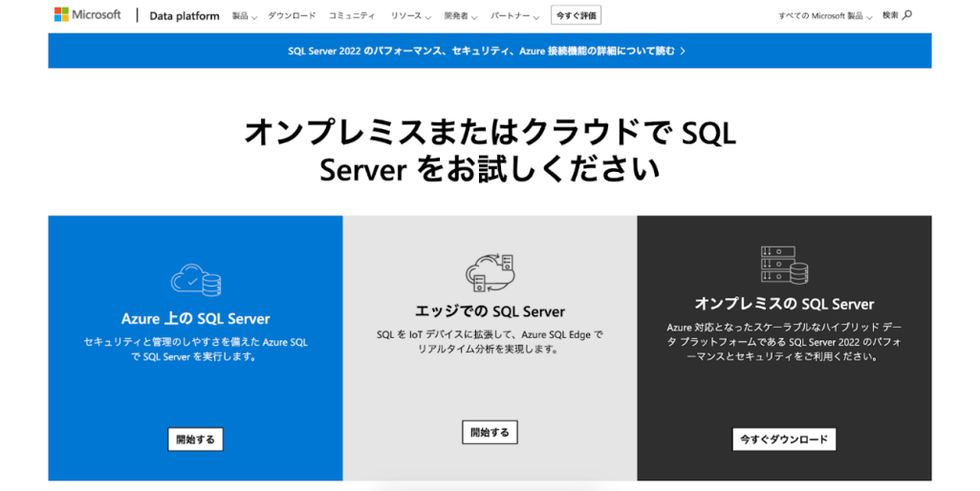Click the Microsoft logo
Viewport: 980px width, 491px height.
(x=88, y=14)
